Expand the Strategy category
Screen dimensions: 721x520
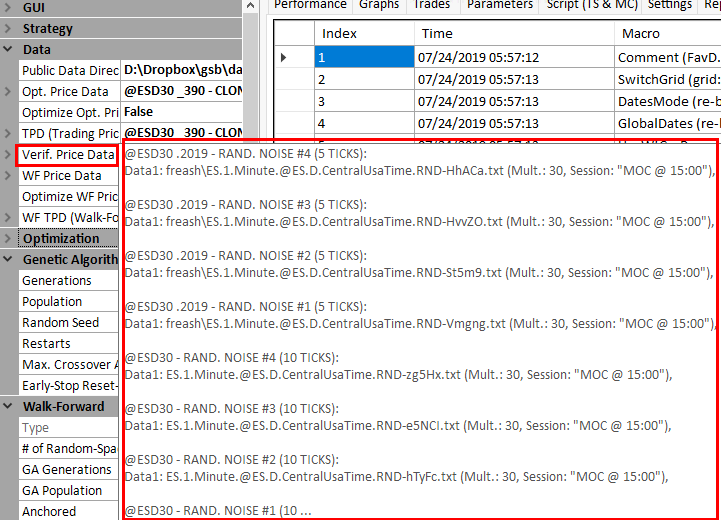[x=9, y=28]
